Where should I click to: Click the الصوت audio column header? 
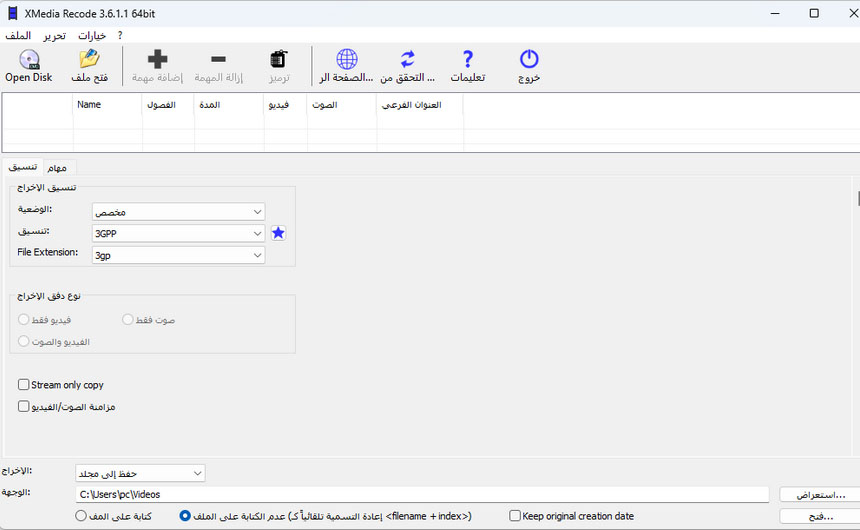[x=342, y=104]
